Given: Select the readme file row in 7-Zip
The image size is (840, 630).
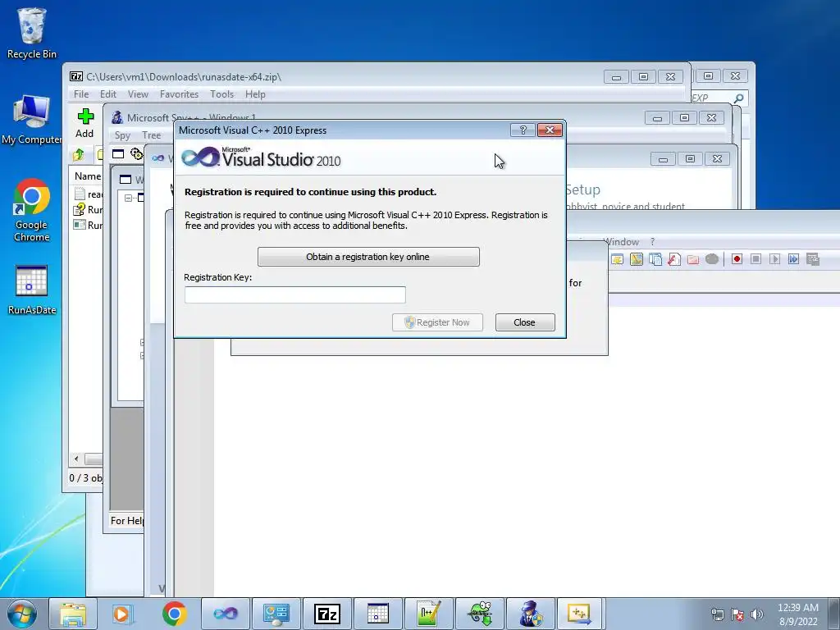Looking at the screenshot, I should [x=89, y=194].
